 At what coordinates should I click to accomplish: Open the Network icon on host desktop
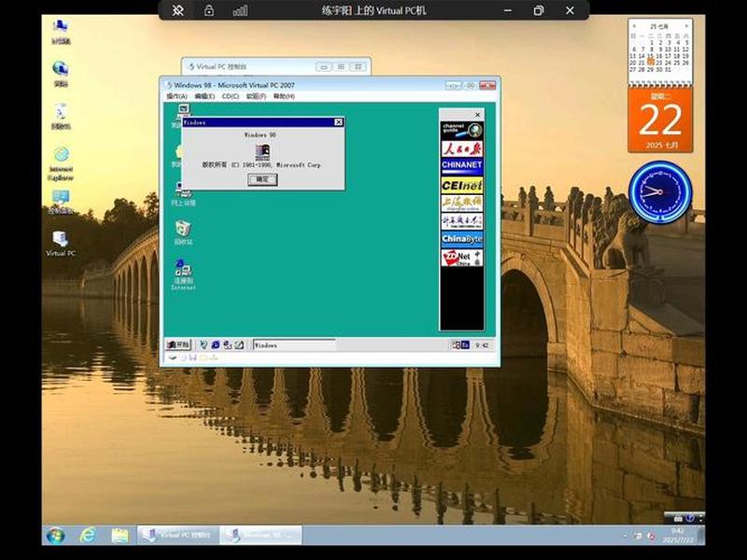[x=61, y=74]
